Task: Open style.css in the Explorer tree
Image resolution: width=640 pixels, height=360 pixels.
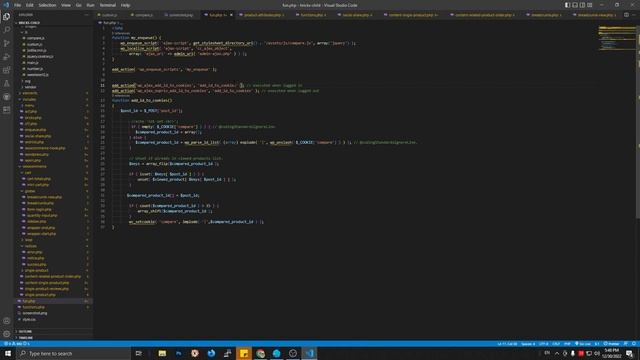Action: [x=29, y=319]
